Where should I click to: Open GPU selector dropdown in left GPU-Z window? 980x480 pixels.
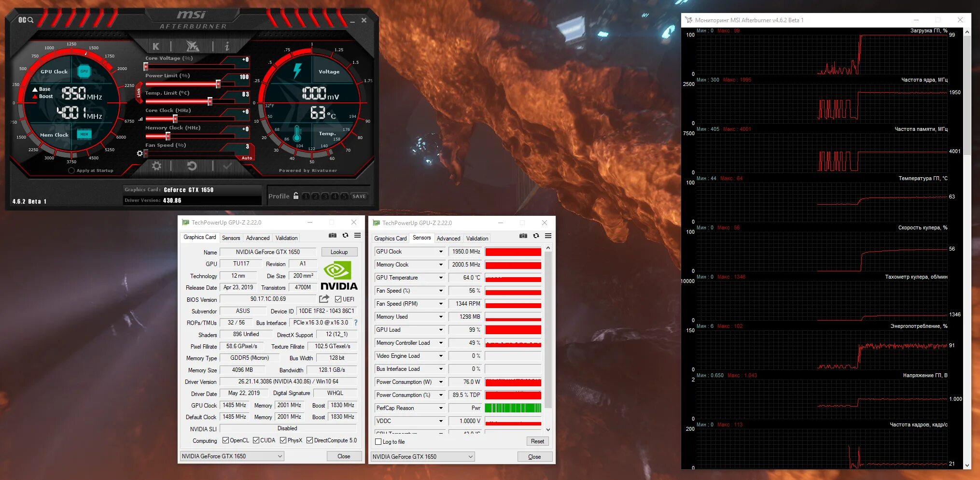[232, 456]
